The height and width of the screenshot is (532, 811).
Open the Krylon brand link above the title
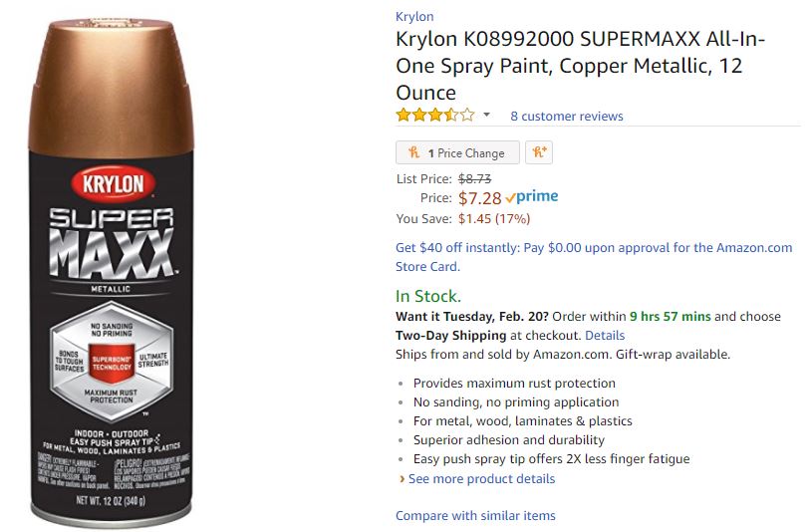click(x=414, y=17)
